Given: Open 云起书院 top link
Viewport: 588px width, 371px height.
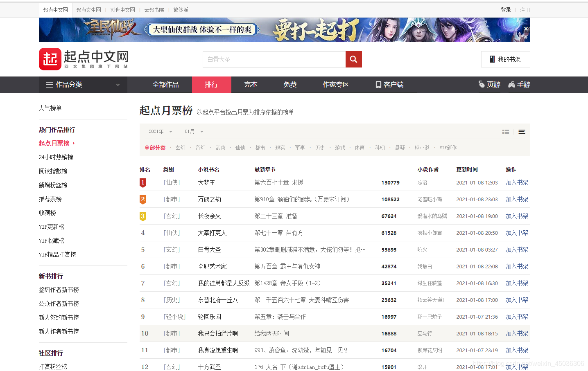Looking at the screenshot, I should click(154, 10).
